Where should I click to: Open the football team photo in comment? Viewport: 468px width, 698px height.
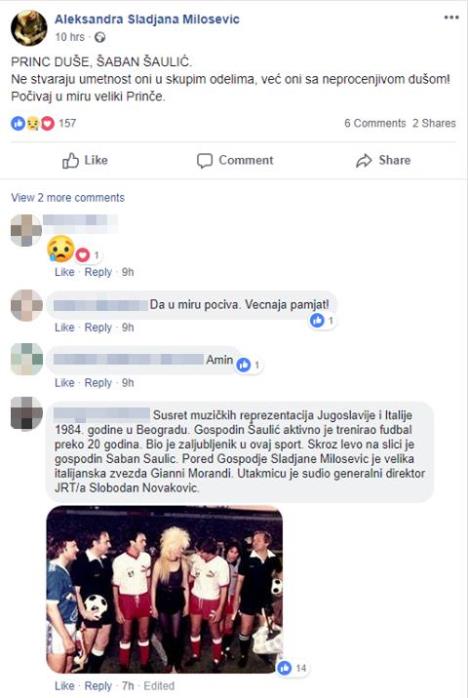[164, 589]
